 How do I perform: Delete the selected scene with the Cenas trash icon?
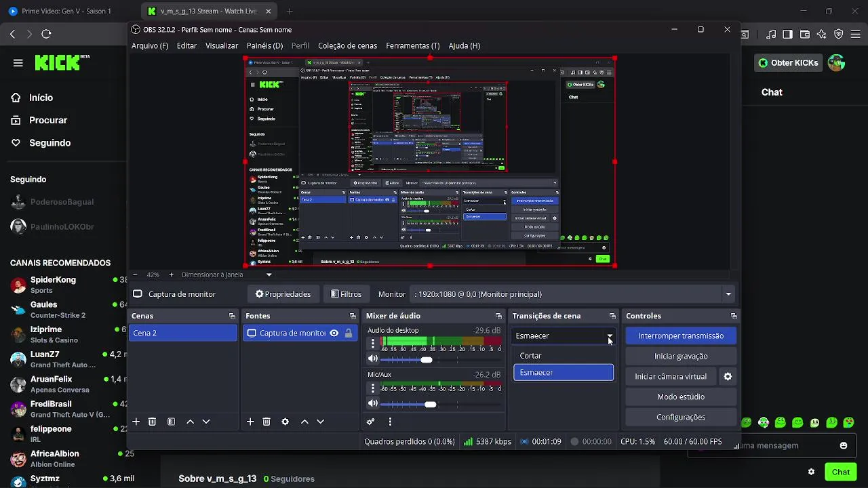(152, 422)
